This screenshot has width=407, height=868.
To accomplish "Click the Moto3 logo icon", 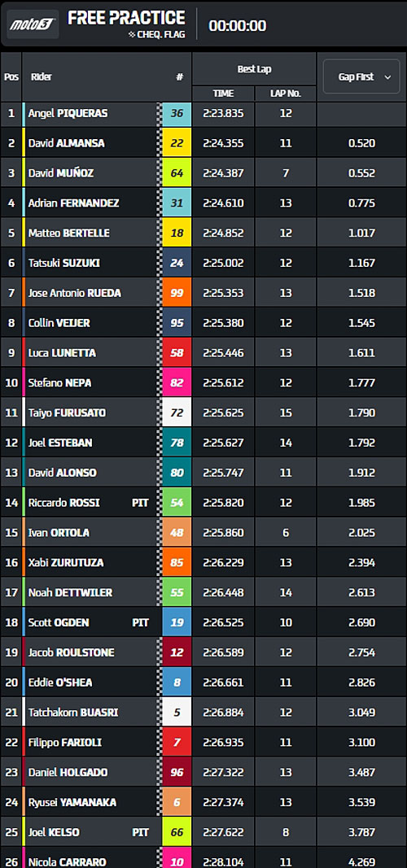I will (x=33, y=25).
